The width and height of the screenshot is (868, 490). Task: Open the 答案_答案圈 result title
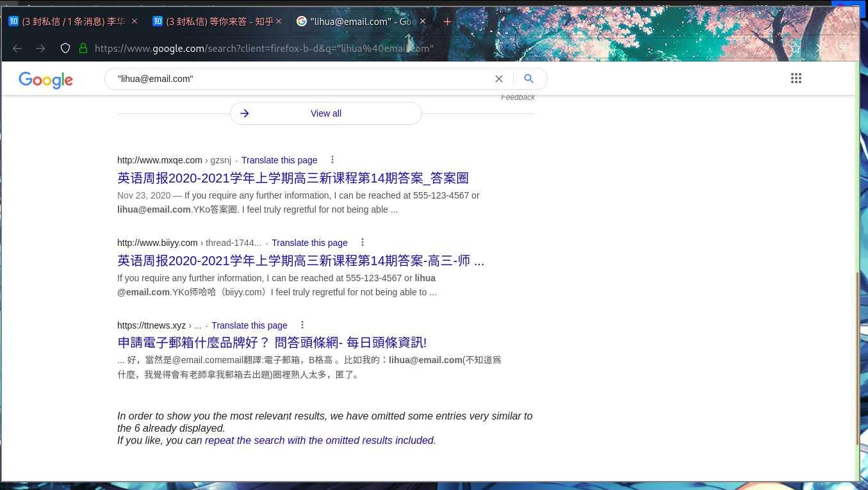coord(293,178)
